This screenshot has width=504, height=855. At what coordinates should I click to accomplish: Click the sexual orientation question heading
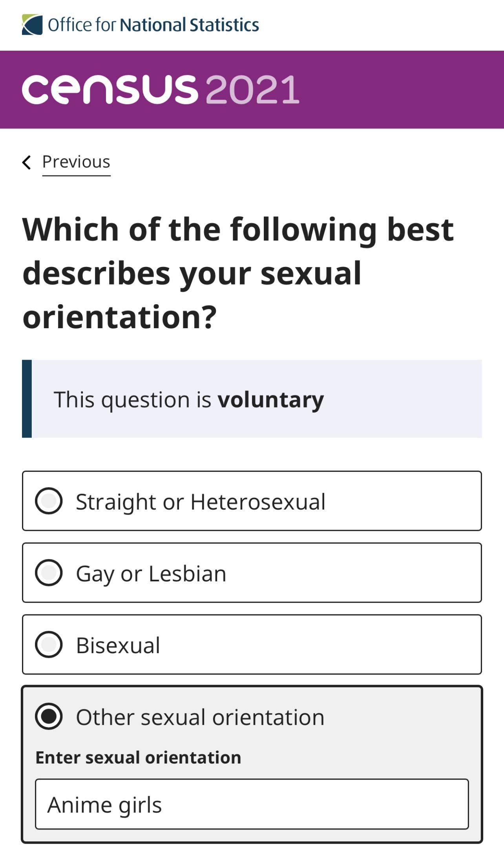(238, 273)
